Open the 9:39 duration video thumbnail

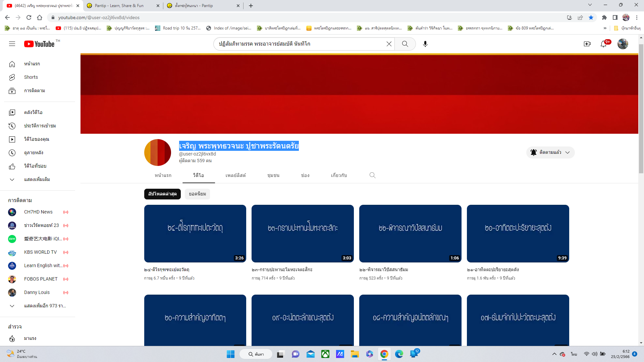tap(518, 234)
